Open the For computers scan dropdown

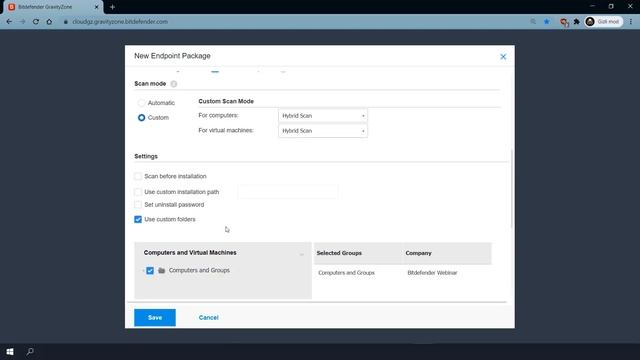point(323,116)
